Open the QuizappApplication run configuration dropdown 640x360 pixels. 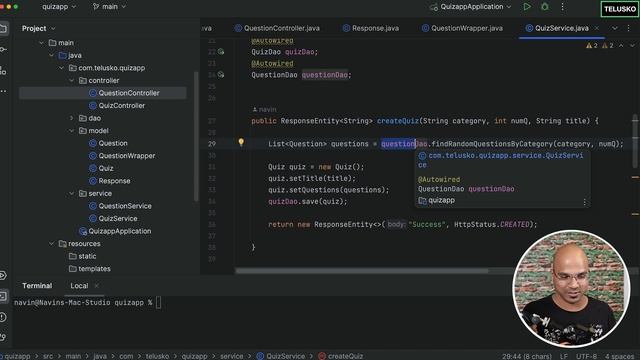click(x=471, y=7)
